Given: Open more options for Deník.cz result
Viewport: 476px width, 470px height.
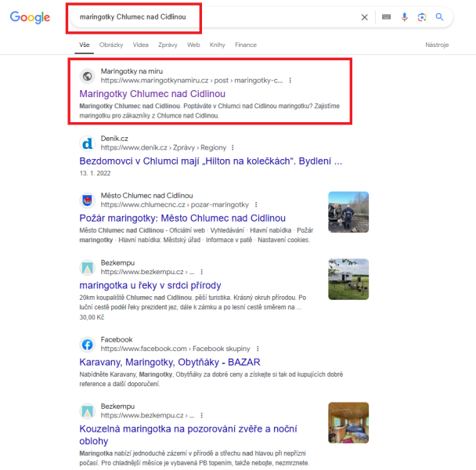Looking at the screenshot, I should 233,147.
